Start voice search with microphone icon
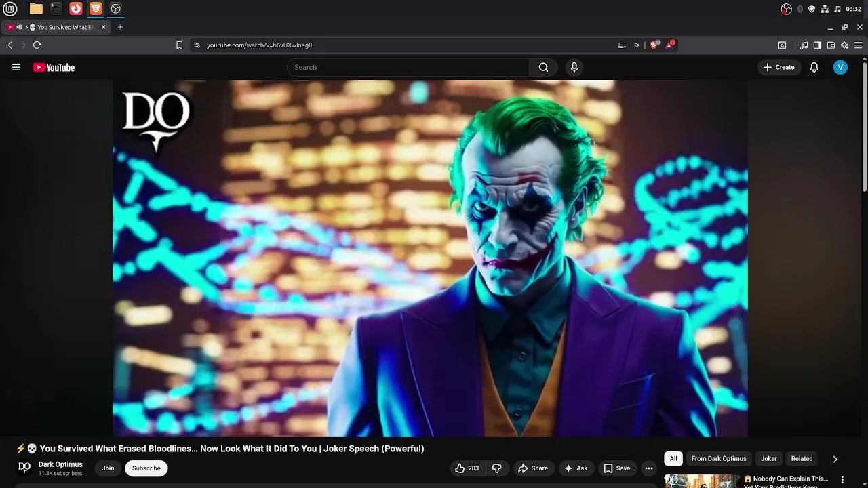The width and height of the screenshot is (868, 488). click(574, 67)
